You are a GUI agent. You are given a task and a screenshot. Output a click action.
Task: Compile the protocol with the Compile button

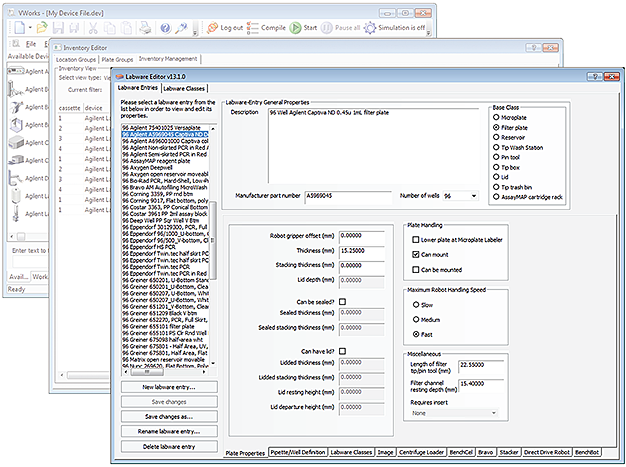point(266,28)
